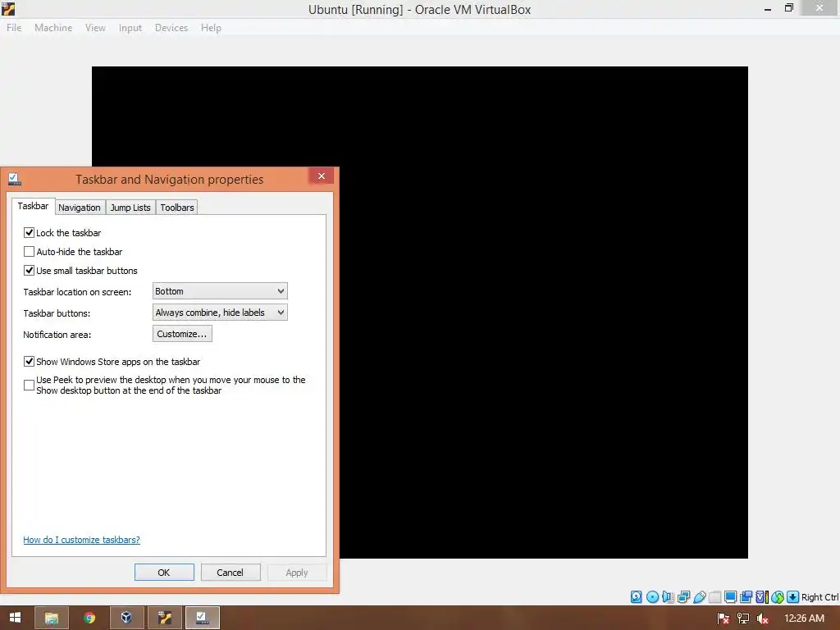Click Customize notification area button
Viewport: 840px width, 630px height.
click(x=182, y=334)
